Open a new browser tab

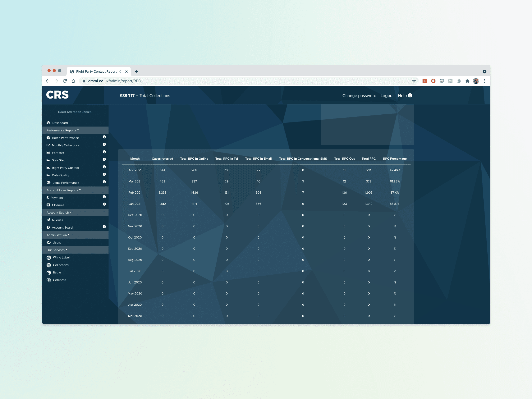coord(137,71)
